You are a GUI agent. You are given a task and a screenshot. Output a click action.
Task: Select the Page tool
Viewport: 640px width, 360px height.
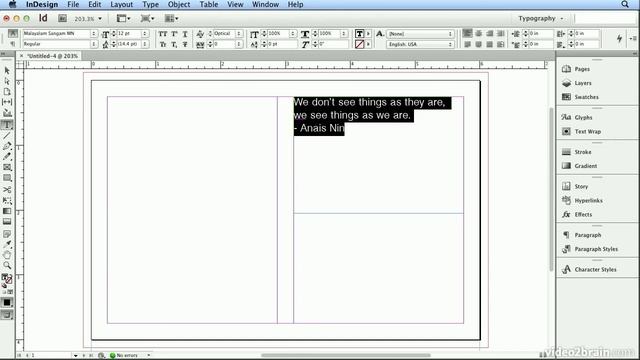pos(7,92)
